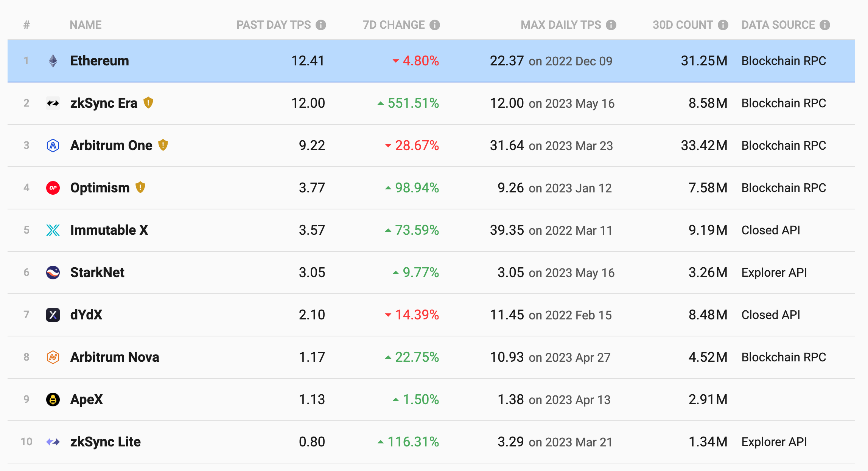Open the dYdX project link
This screenshot has height=471, width=868.
click(86, 315)
